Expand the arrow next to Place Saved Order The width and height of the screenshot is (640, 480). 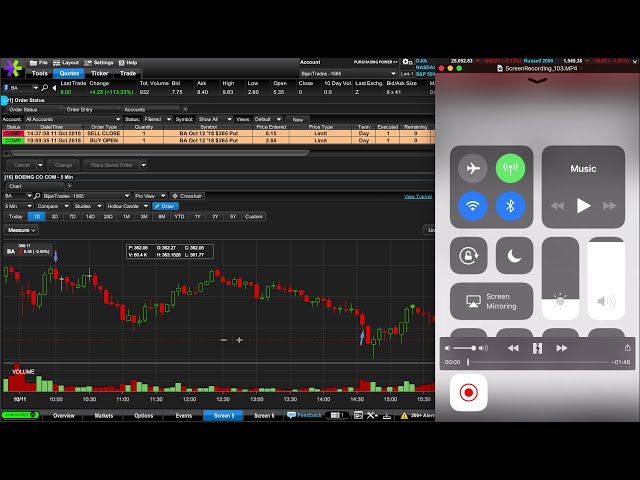(143, 165)
